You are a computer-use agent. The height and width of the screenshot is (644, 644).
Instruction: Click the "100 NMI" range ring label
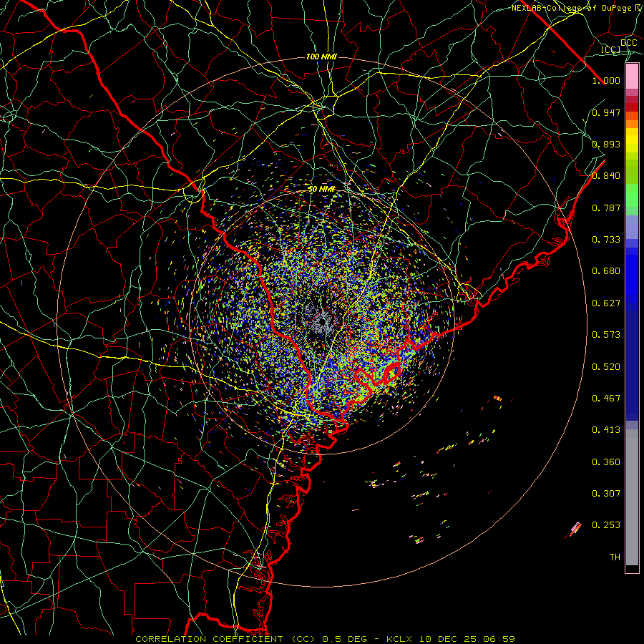point(321,57)
